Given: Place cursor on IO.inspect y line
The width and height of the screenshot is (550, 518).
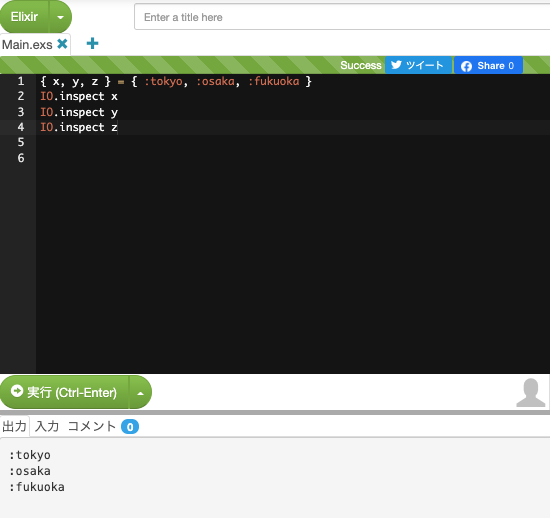Looking at the screenshot, I should [79, 112].
